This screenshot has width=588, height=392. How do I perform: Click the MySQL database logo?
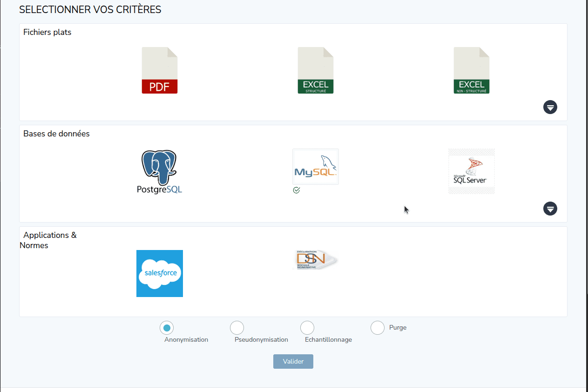316,167
